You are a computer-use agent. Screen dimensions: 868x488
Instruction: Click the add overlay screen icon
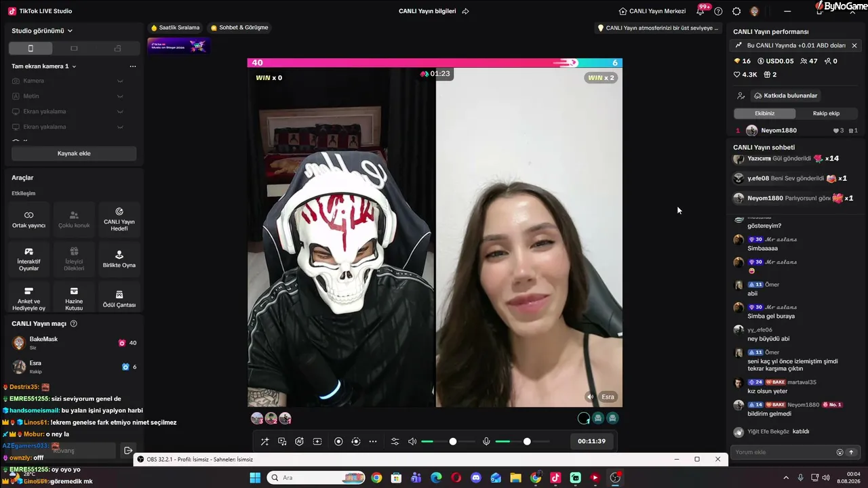pyautogui.click(x=317, y=442)
